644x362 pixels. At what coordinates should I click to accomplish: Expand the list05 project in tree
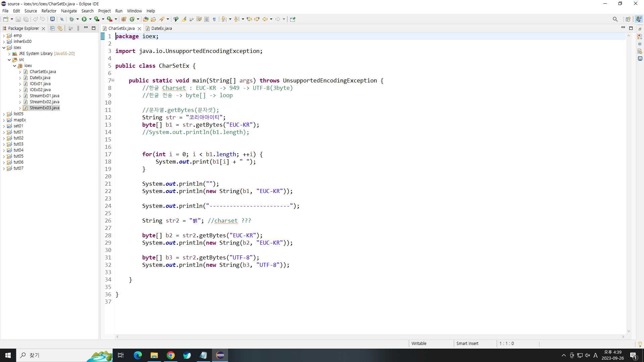(4, 114)
